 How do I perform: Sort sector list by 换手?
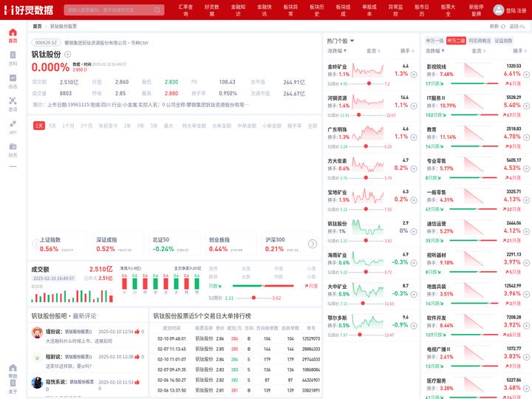[x=519, y=51]
